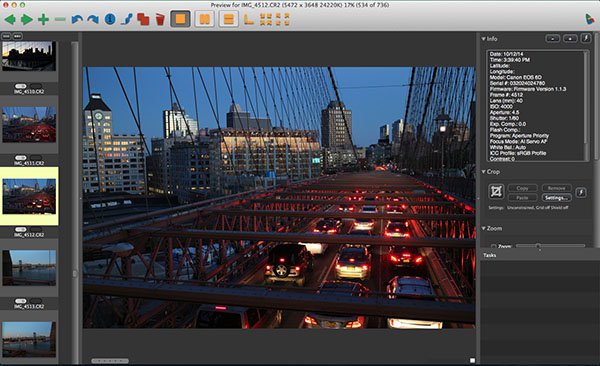
Task: Select the IMG_4511.CR2 thumbnail
Action: [29, 124]
